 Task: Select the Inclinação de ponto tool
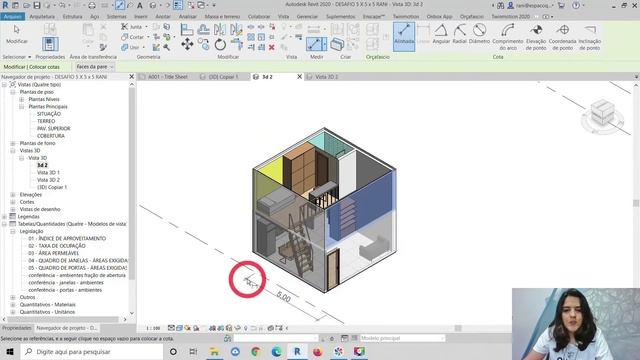tap(589, 37)
